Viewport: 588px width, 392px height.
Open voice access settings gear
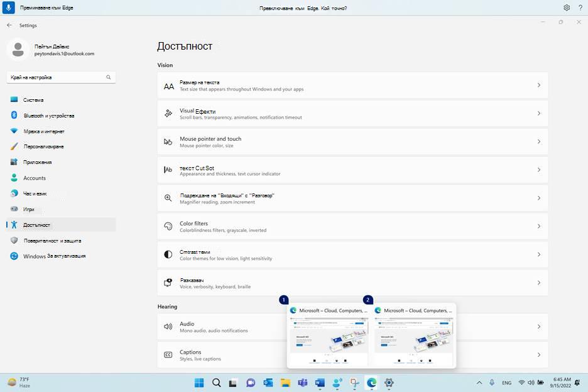click(x=567, y=8)
